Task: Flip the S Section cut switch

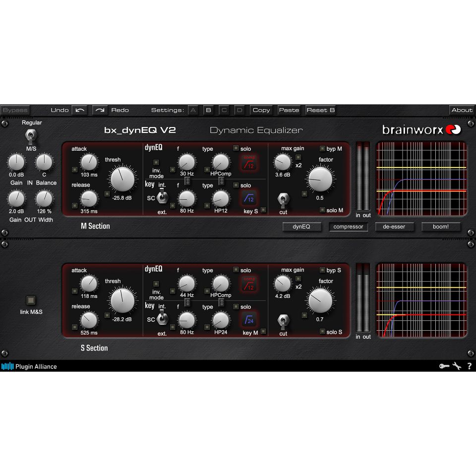Action: coord(283,321)
